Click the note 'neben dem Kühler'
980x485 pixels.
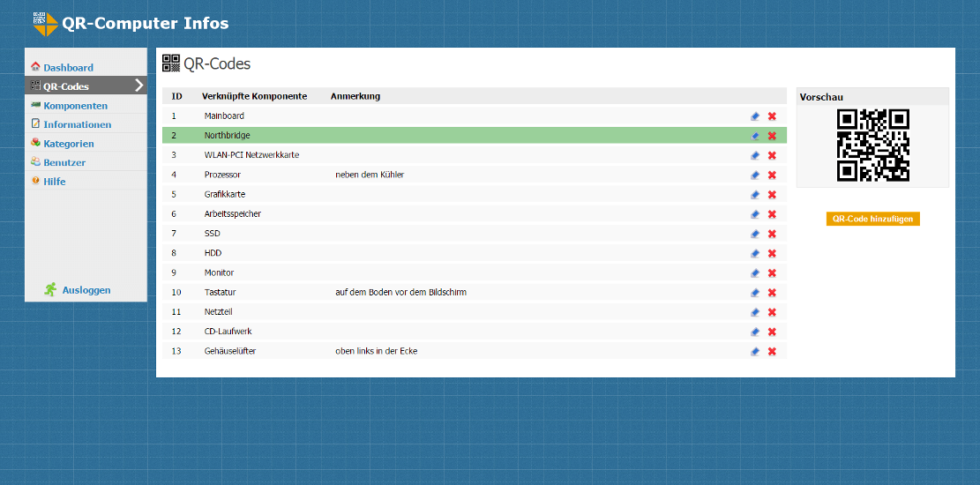pyautogui.click(x=370, y=175)
